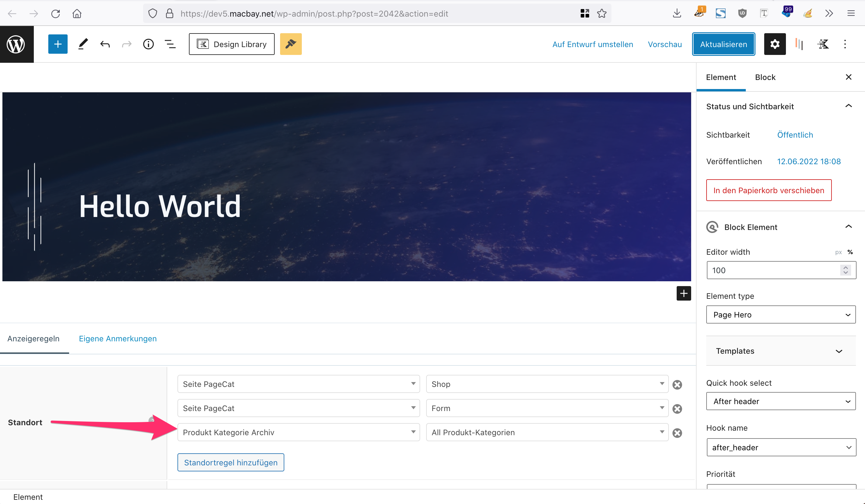The image size is (865, 504).
Task: Open the document info details icon
Action: coord(148,44)
